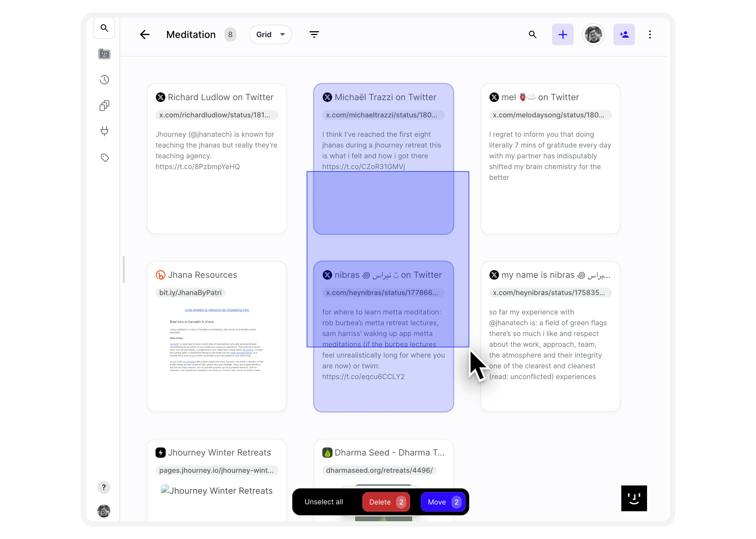756x539 pixels.
Task: Click 'Dharma Seed - Dharma T...' title
Action: coord(389,453)
